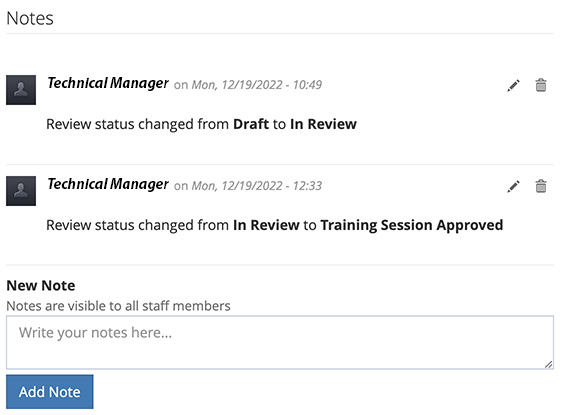
Task: Open pencil editor for the 12:33 note
Action: [513, 186]
